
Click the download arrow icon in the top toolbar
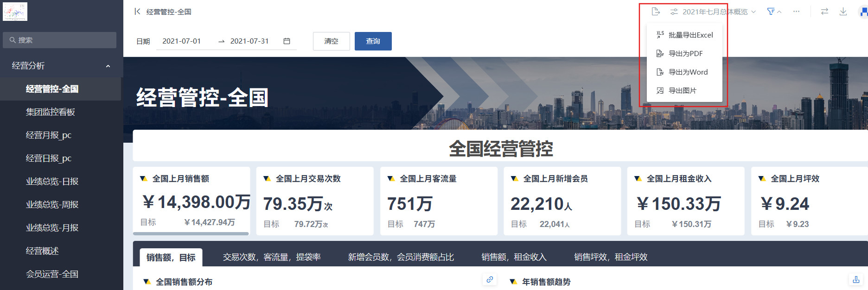pos(843,12)
